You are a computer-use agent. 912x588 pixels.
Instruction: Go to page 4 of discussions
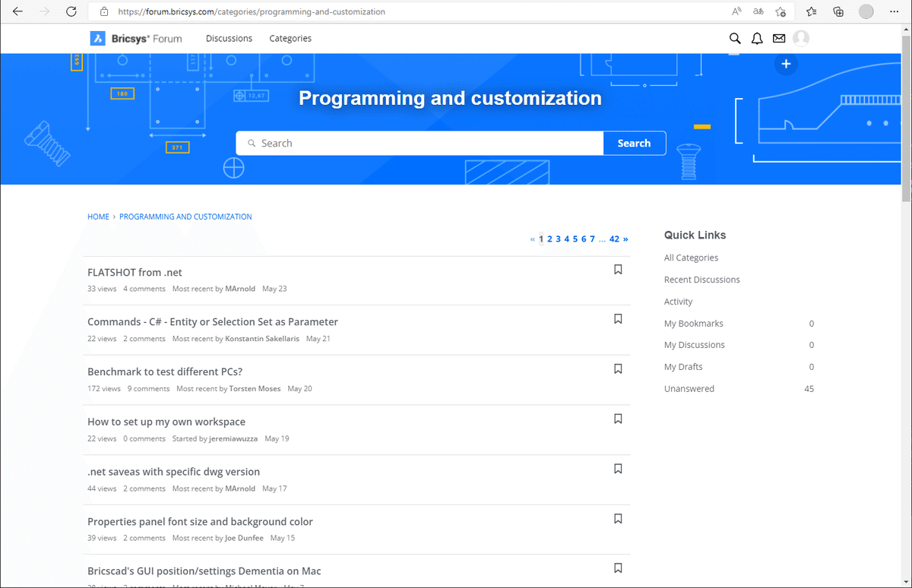567,239
